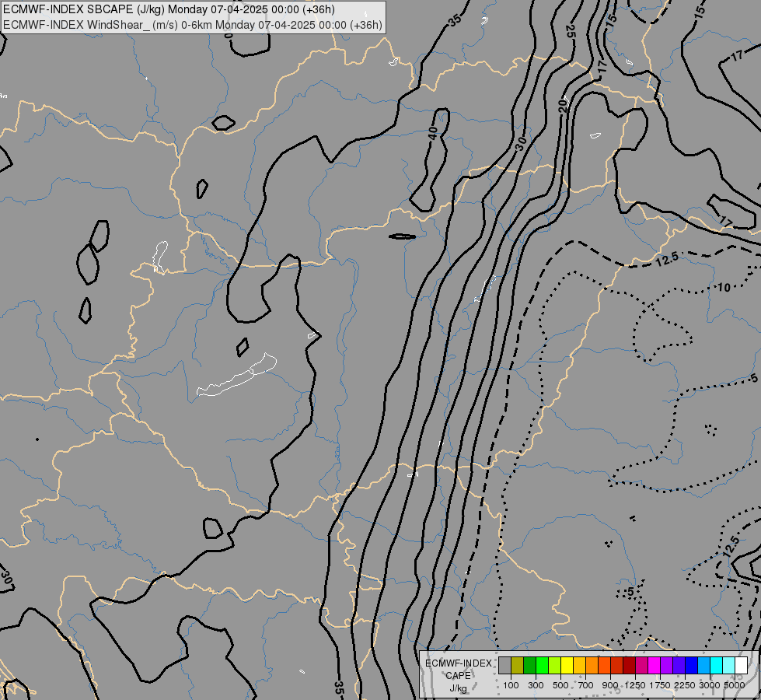Image resolution: width=761 pixels, height=700 pixels.
Task: Click the legend value 500
Action: [560, 685]
